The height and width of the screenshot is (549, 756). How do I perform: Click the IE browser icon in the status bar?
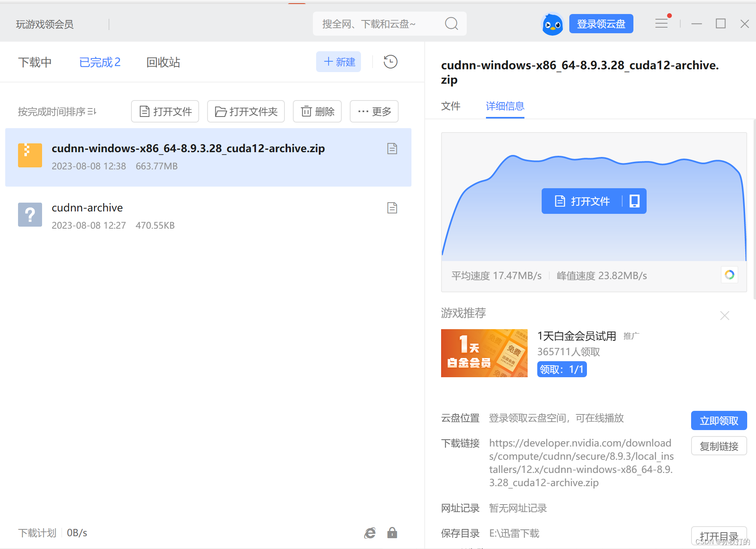tap(370, 533)
